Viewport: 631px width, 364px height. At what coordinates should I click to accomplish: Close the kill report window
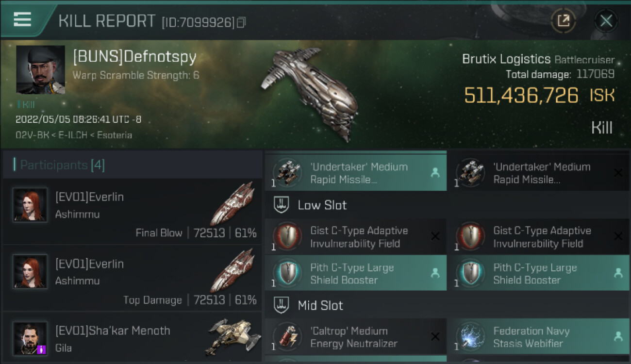(606, 21)
